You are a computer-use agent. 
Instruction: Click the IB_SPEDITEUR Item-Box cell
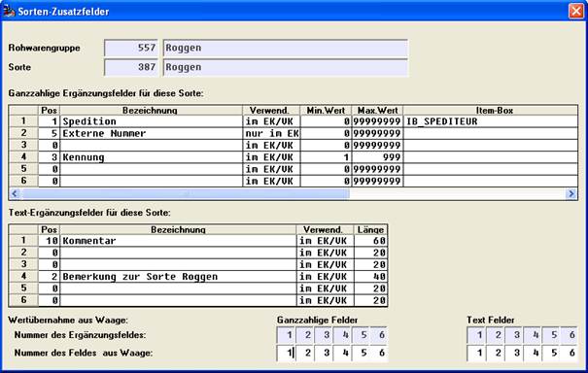point(490,121)
